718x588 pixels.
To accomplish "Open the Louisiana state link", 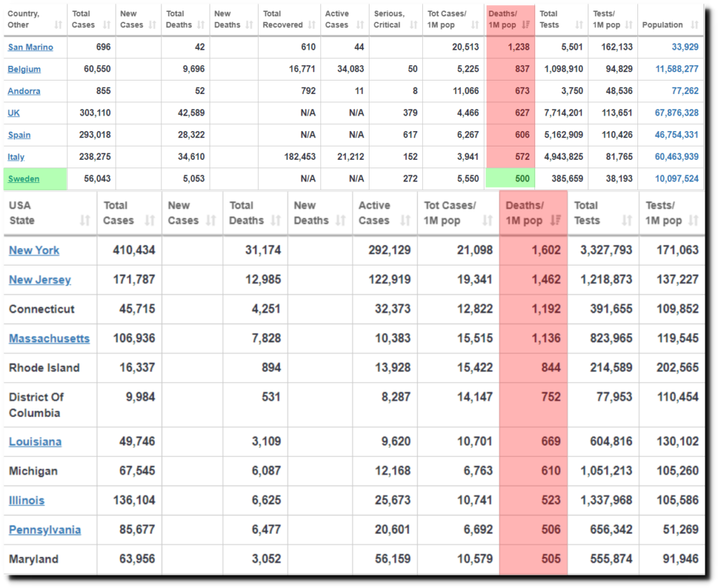I will 35,442.
